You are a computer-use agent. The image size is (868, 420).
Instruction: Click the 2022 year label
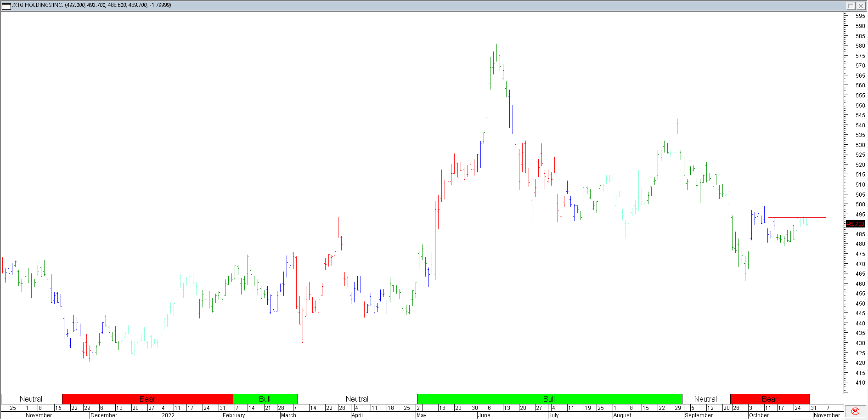(x=168, y=415)
